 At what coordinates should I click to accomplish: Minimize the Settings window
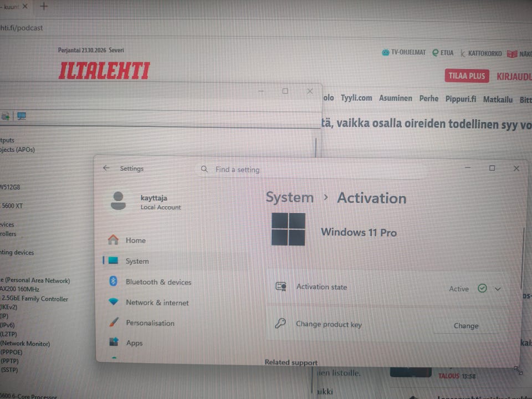pyautogui.click(x=468, y=167)
